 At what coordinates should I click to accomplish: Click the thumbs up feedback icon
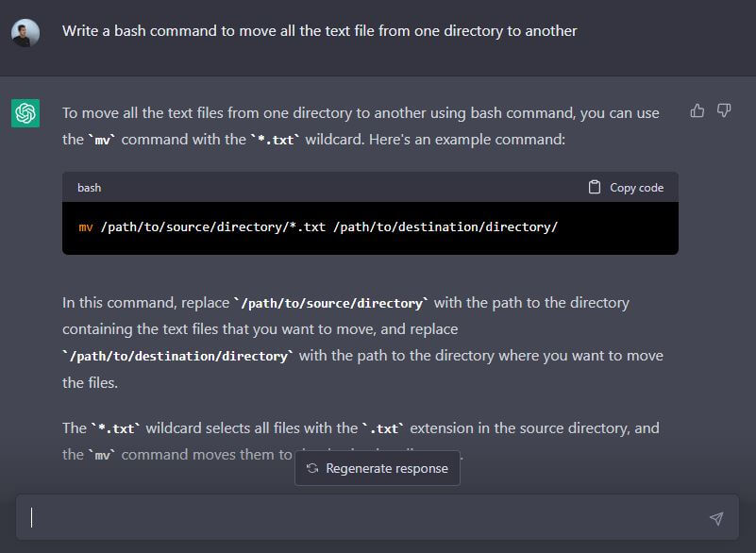(697, 111)
